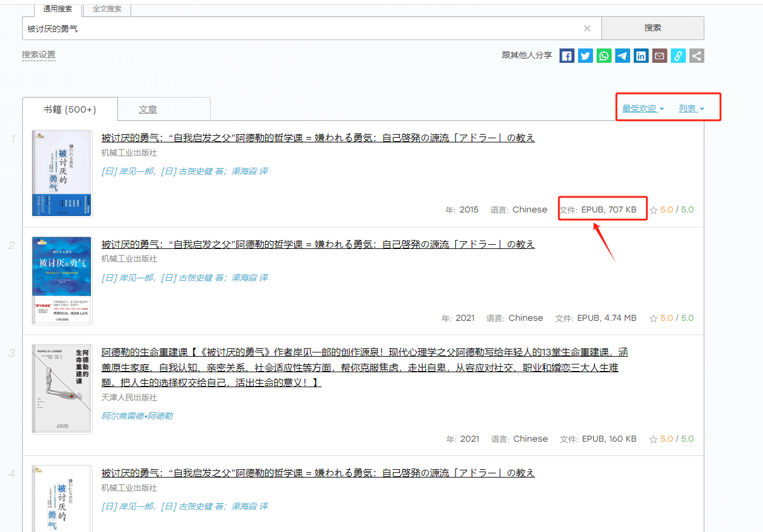Share results via Twitter icon
Image resolution: width=763 pixels, height=532 pixels.
pyautogui.click(x=585, y=56)
